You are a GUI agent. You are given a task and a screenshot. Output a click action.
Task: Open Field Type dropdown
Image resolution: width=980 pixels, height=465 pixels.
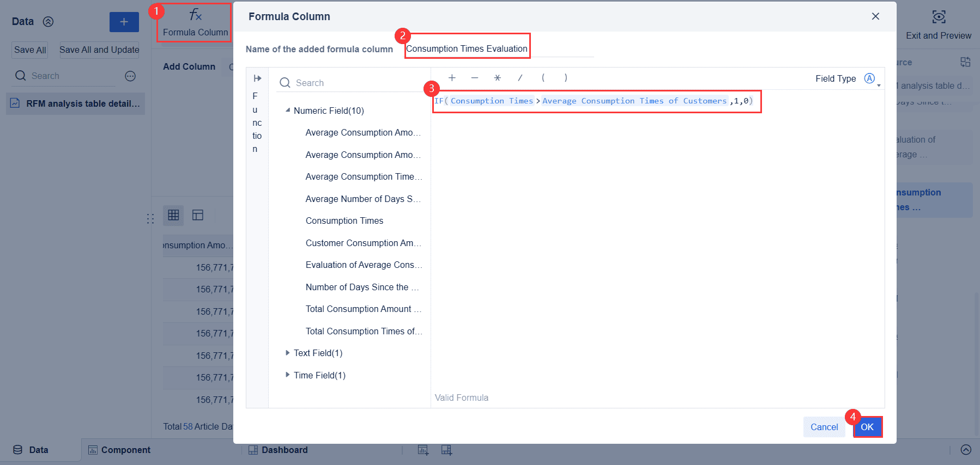tap(872, 79)
